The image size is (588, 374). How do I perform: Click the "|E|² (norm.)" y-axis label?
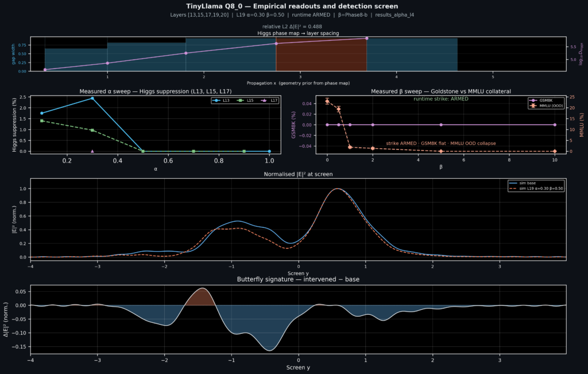coord(14,219)
